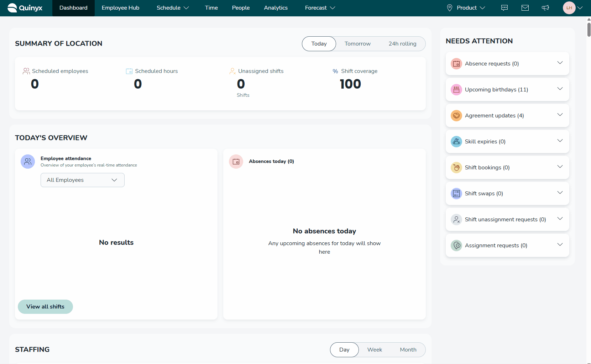Go to the Employee Hub tab
Viewport: 591px width, 364px height.
pos(120,8)
